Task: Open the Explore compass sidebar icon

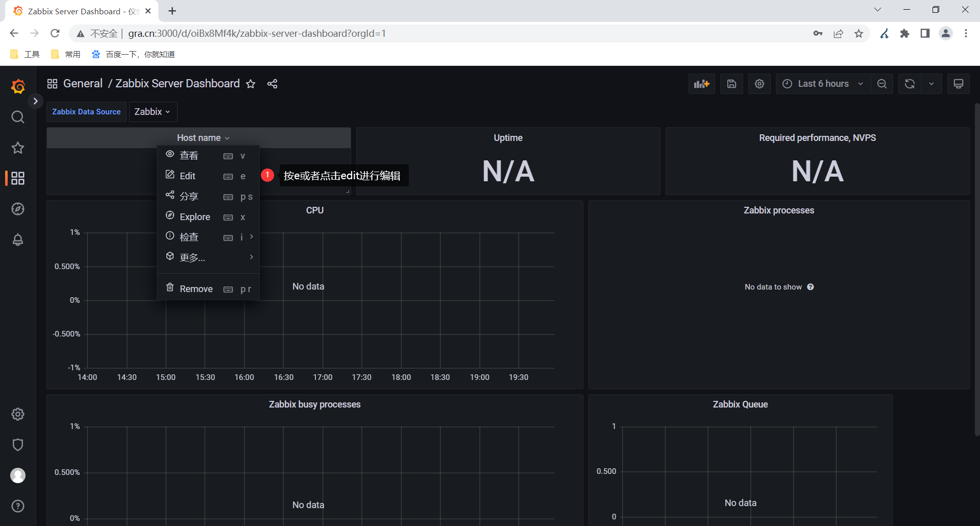Action: [x=18, y=209]
